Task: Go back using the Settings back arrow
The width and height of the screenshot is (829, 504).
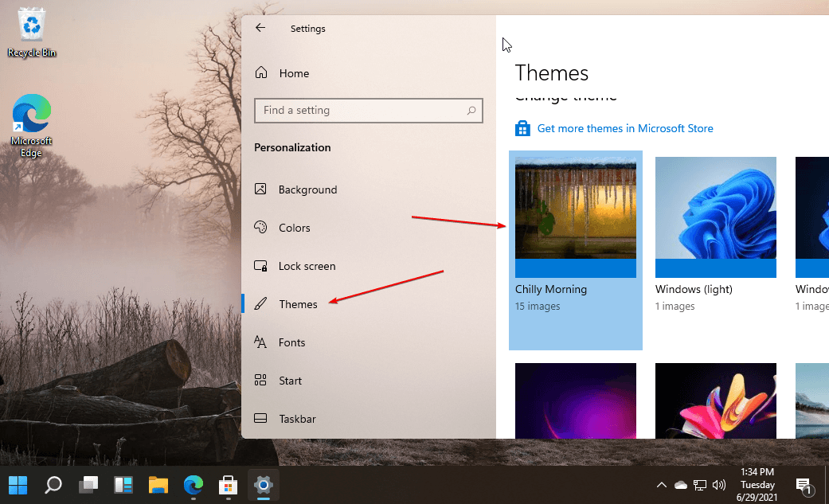Action: tap(260, 28)
